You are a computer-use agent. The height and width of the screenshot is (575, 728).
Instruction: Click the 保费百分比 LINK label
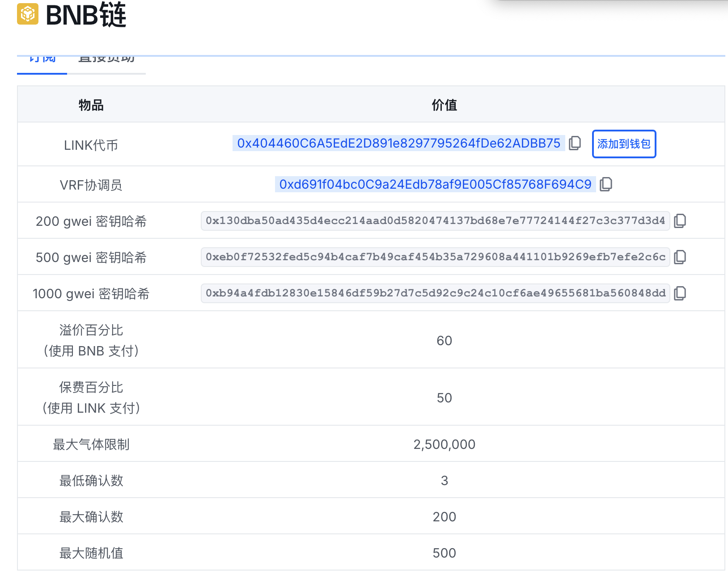click(91, 397)
